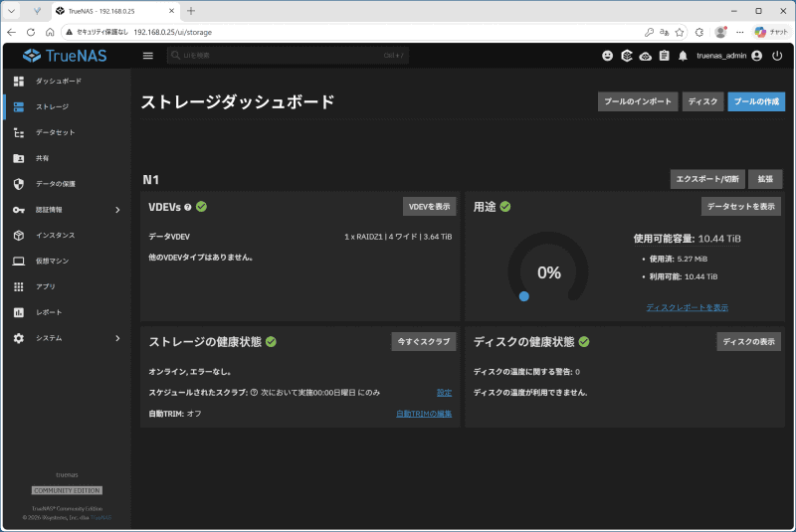Click the browser address bar URL
796x532 pixels.
point(172,32)
